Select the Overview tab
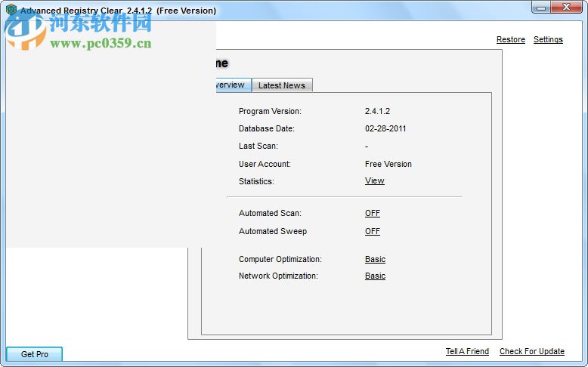 (234, 85)
